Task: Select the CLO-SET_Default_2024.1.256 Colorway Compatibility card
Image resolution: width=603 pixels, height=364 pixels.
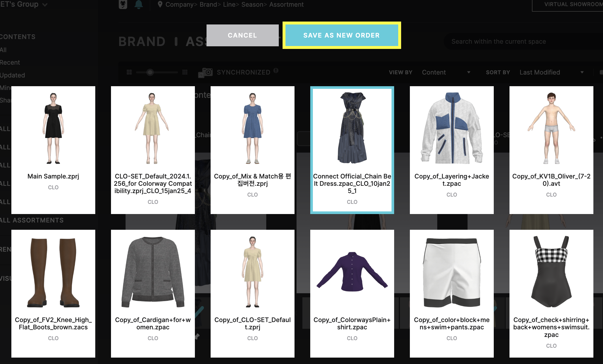Action: coord(153,150)
